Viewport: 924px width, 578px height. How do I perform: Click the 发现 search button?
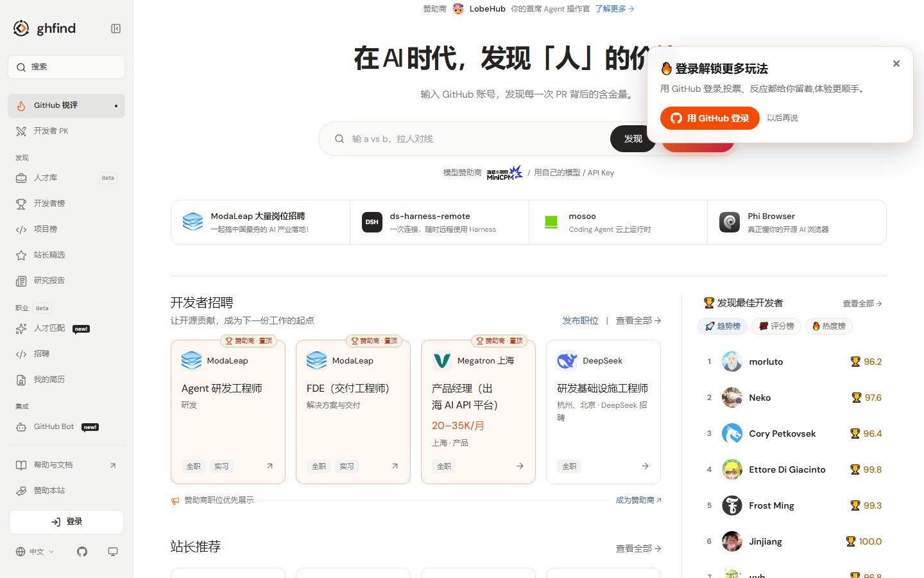click(x=633, y=139)
